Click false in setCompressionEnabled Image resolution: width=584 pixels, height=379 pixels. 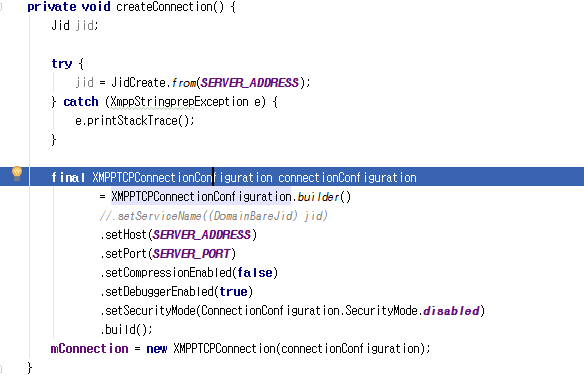tap(255, 273)
